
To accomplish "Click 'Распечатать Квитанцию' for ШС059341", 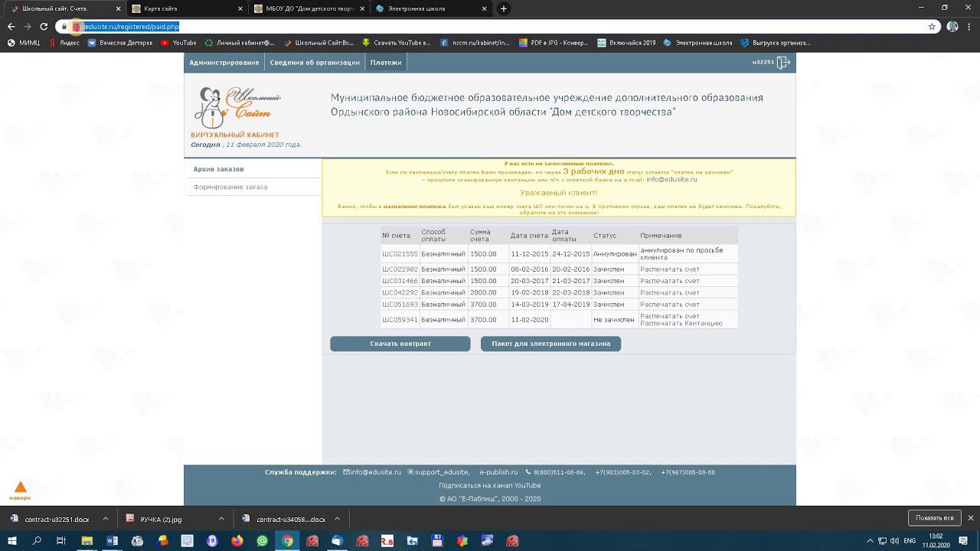I will click(681, 324).
